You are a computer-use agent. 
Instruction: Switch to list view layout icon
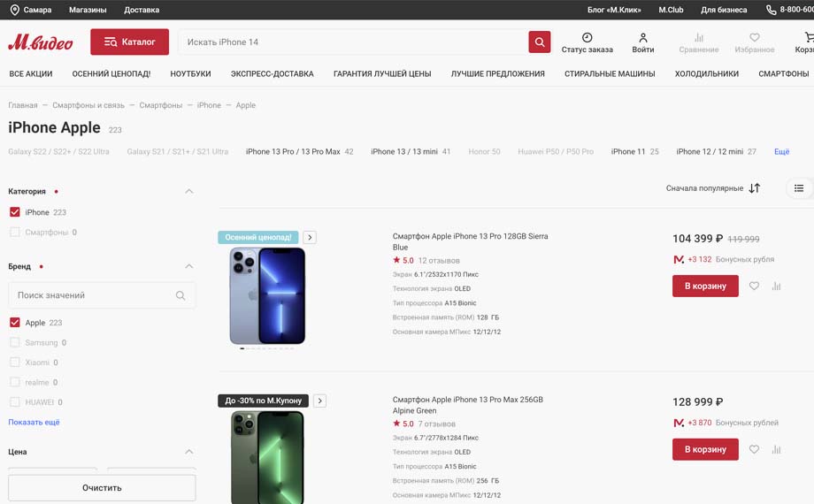[x=799, y=188]
